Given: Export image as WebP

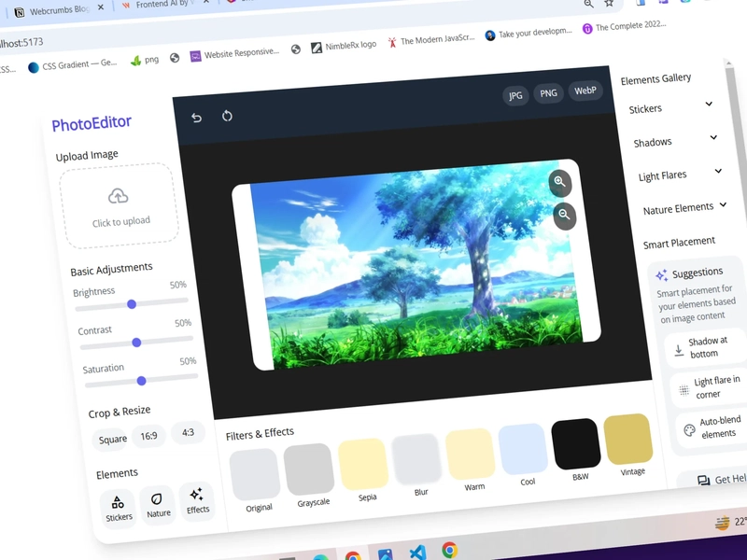Looking at the screenshot, I should click(x=585, y=91).
